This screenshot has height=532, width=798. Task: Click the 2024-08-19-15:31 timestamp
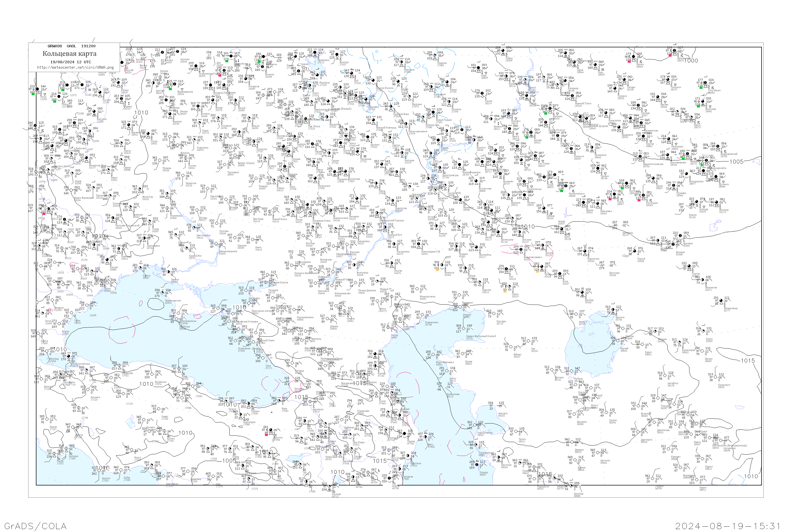tap(727, 526)
